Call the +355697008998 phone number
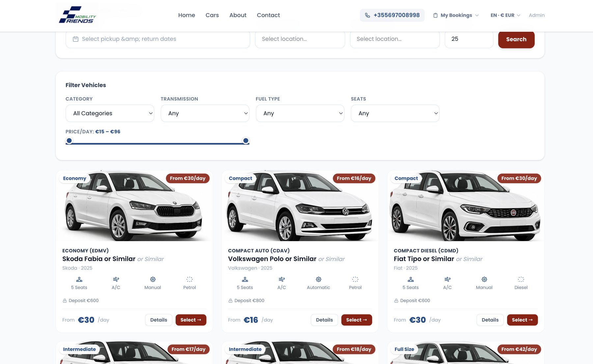The width and height of the screenshot is (593, 364). (392, 15)
